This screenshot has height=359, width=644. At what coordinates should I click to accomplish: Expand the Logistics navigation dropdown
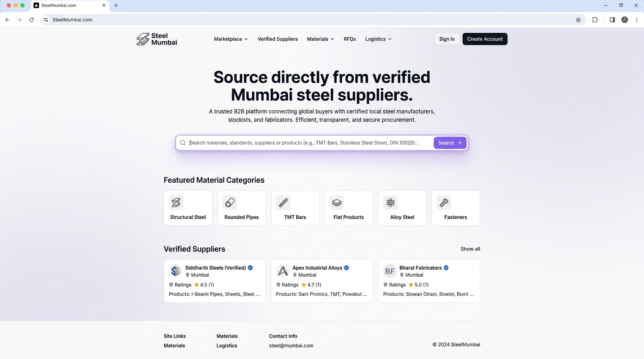tap(378, 39)
